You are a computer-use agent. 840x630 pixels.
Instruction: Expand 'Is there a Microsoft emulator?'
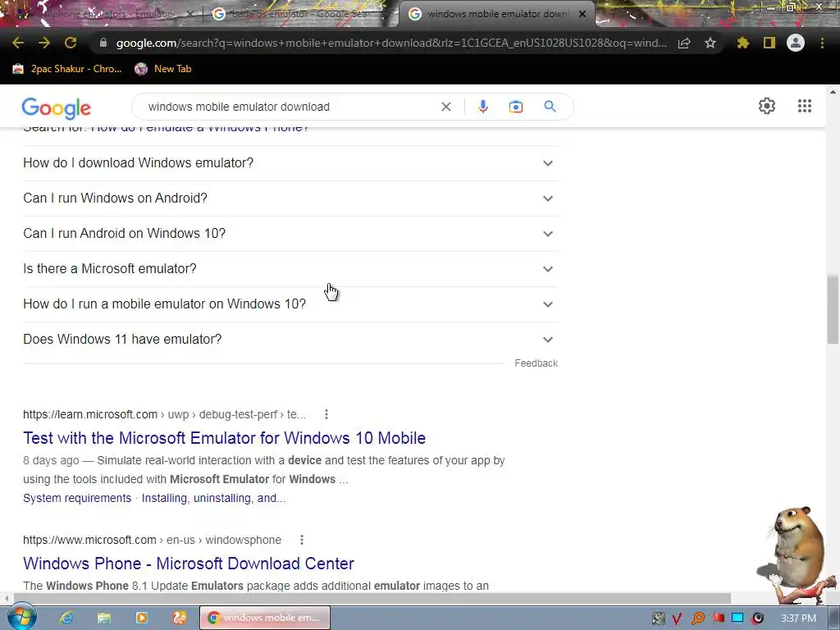290,269
